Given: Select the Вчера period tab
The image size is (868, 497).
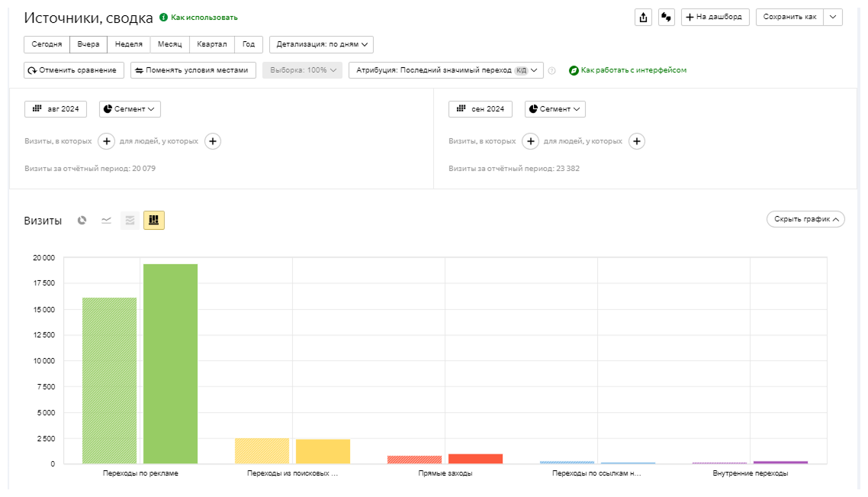Looking at the screenshot, I should (x=88, y=44).
